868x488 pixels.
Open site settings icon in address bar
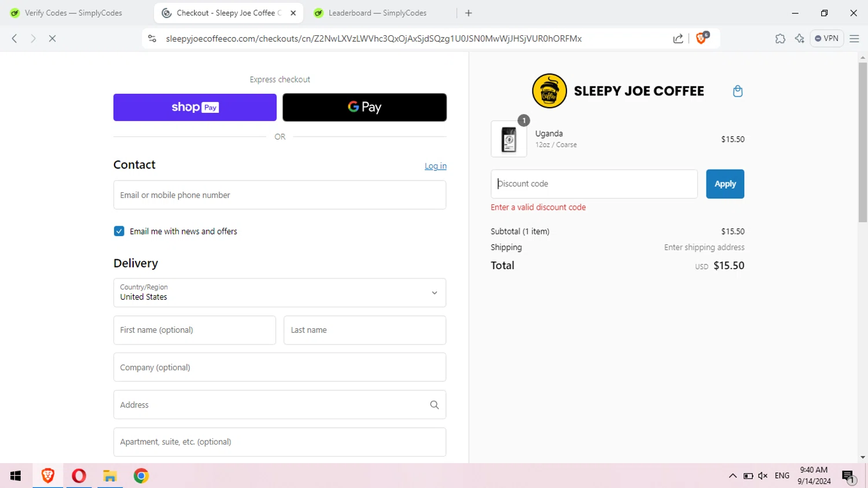(x=152, y=38)
